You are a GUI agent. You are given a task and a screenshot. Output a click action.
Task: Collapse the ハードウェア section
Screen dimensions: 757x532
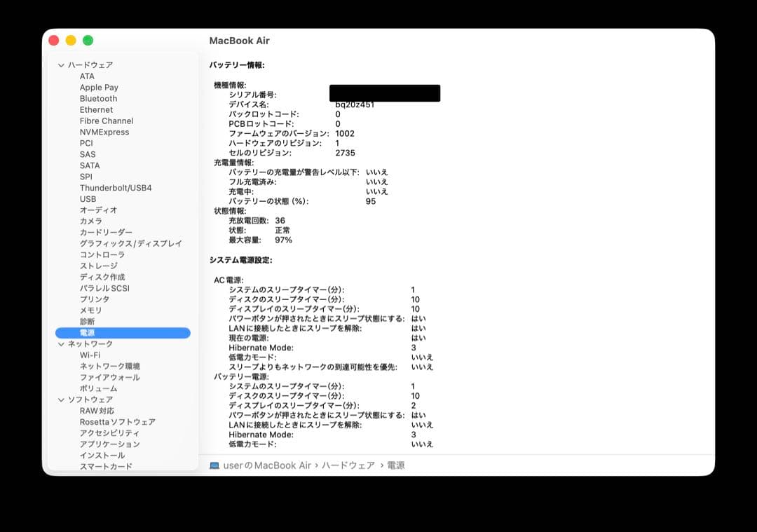(62, 64)
